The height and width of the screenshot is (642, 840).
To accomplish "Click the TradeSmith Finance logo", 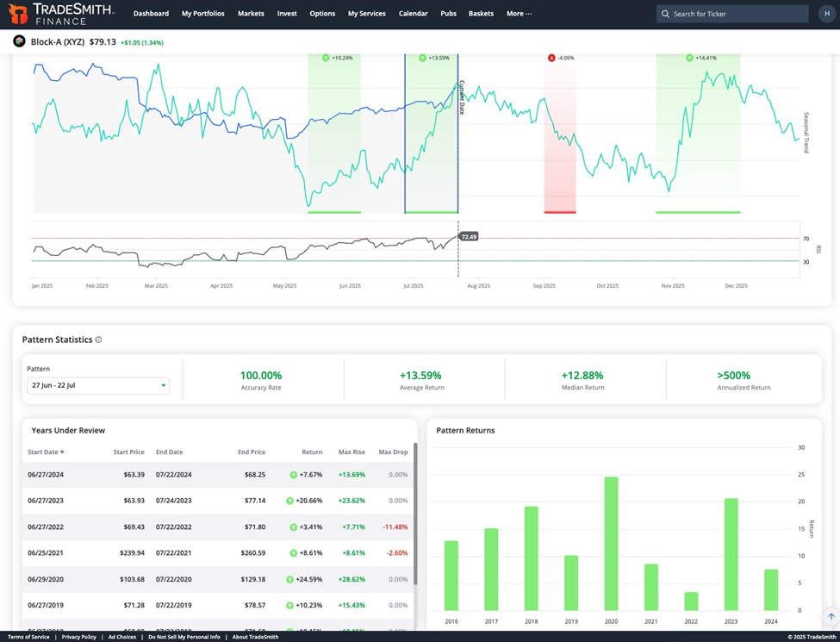I will pyautogui.click(x=60, y=14).
